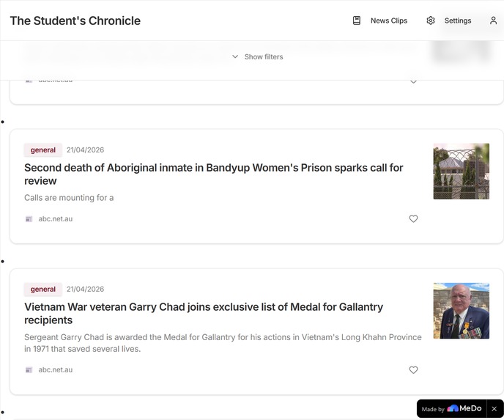Open the News Clips menu item
This screenshot has height=420, width=504.
pyautogui.click(x=389, y=21)
